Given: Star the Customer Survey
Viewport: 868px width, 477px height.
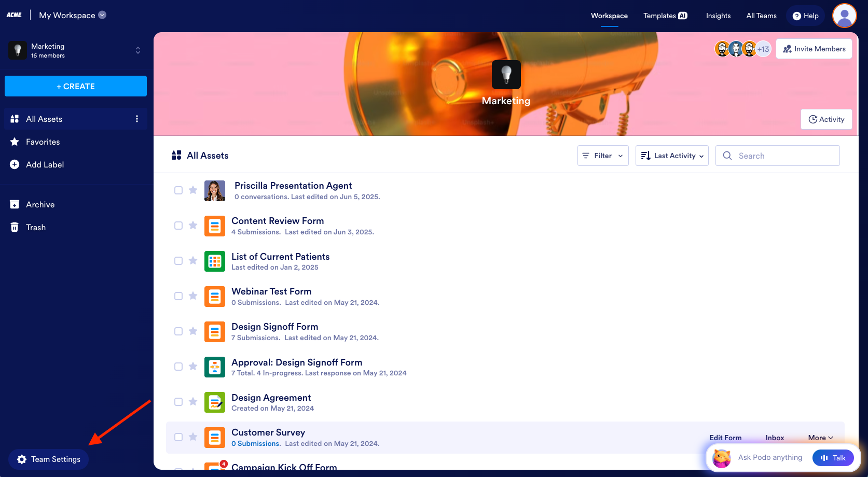Looking at the screenshot, I should point(193,437).
